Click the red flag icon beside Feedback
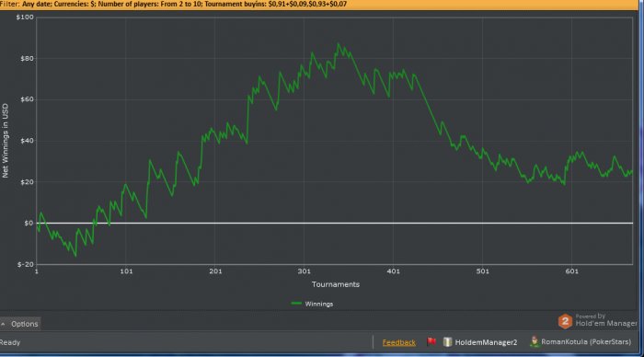Image resolution: width=644 pixels, height=357 pixels. pos(431,341)
